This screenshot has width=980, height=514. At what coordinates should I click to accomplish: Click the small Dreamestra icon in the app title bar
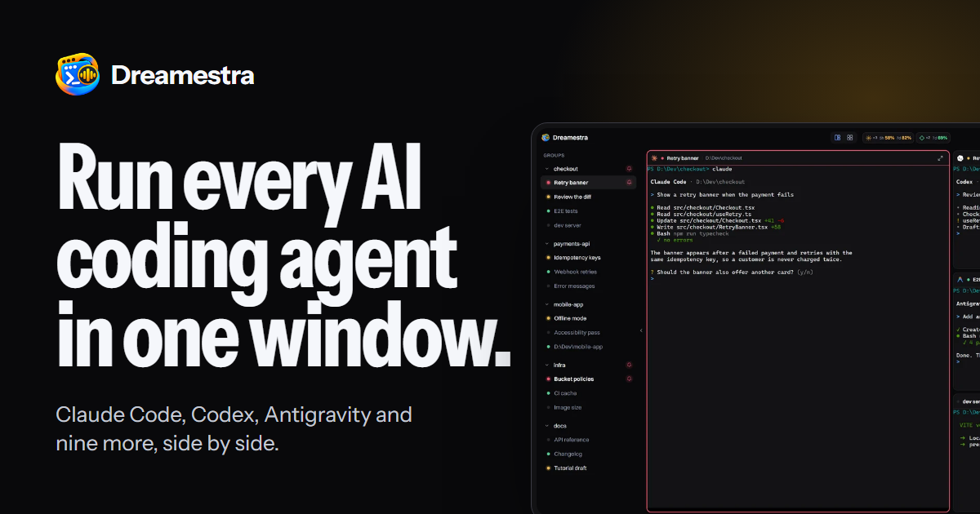pyautogui.click(x=546, y=137)
